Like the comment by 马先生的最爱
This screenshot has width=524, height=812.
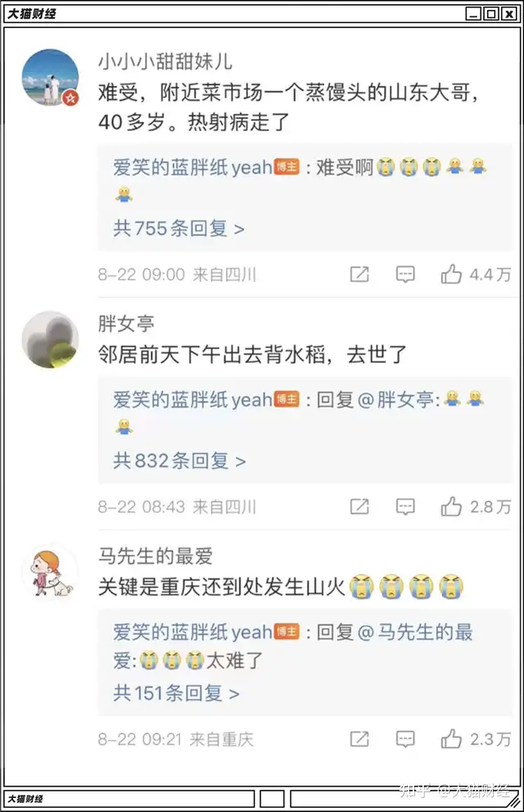451,739
